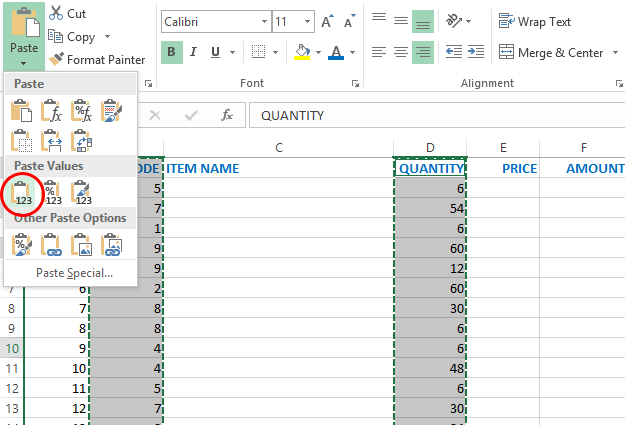Screen dimensions: 625x425
Task: Click the Format Painter brush icon
Action: click(55, 60)
